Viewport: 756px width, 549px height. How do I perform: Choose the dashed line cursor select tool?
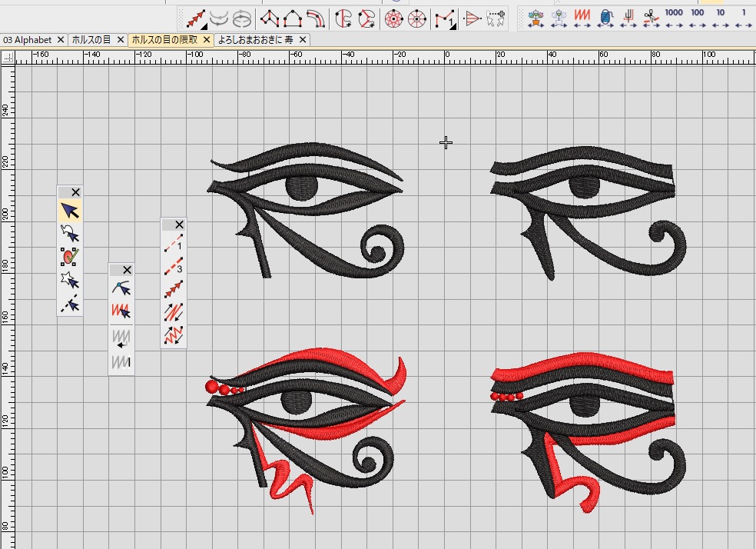[70, 304]
